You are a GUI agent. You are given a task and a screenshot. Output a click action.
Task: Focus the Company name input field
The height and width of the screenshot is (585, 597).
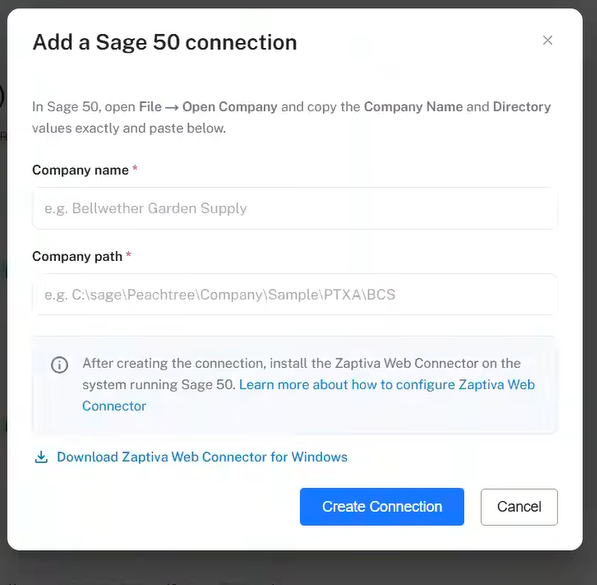click(295, 208)
